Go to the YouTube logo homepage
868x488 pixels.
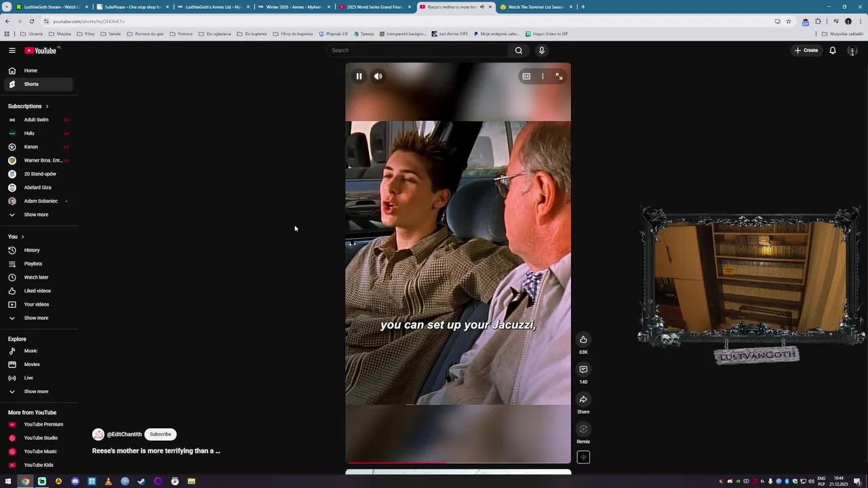pyautogui.click(x=41, y=50)
